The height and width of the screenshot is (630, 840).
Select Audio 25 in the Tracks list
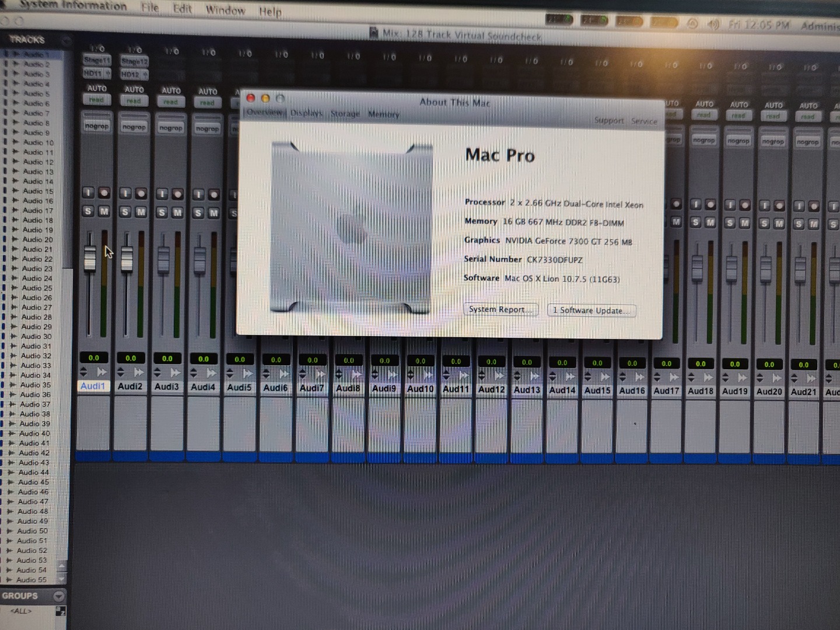37,288
